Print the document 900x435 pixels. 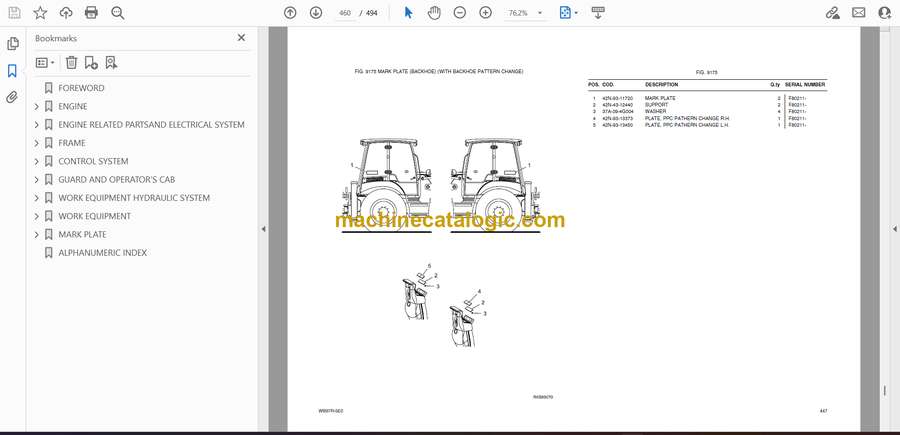[91, 13]
